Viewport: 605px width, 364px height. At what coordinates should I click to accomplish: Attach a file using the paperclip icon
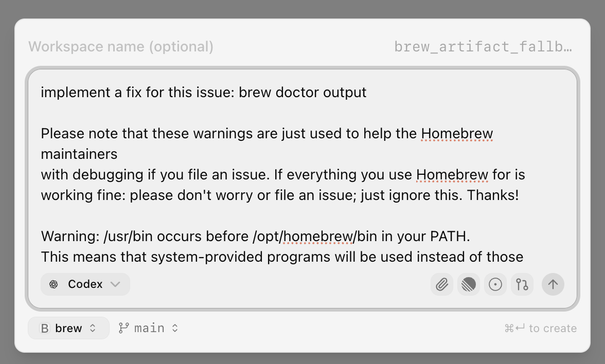(x=442, y=284)
